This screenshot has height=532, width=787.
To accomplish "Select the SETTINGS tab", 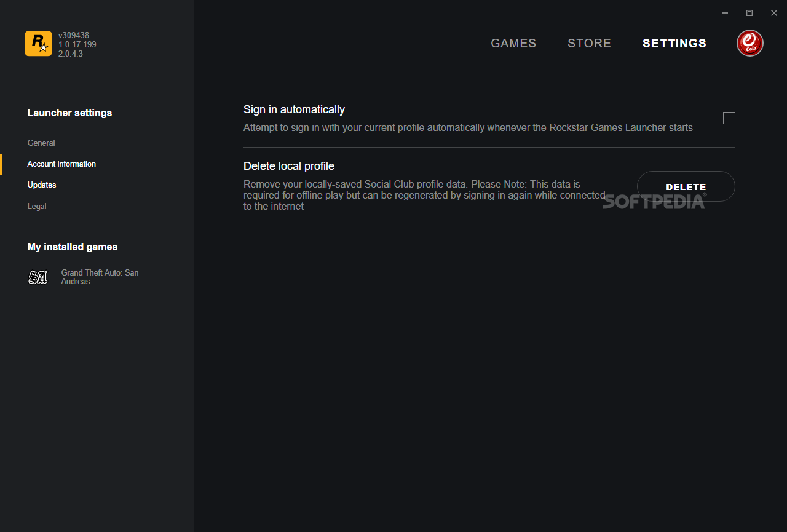I will point(674,43).
